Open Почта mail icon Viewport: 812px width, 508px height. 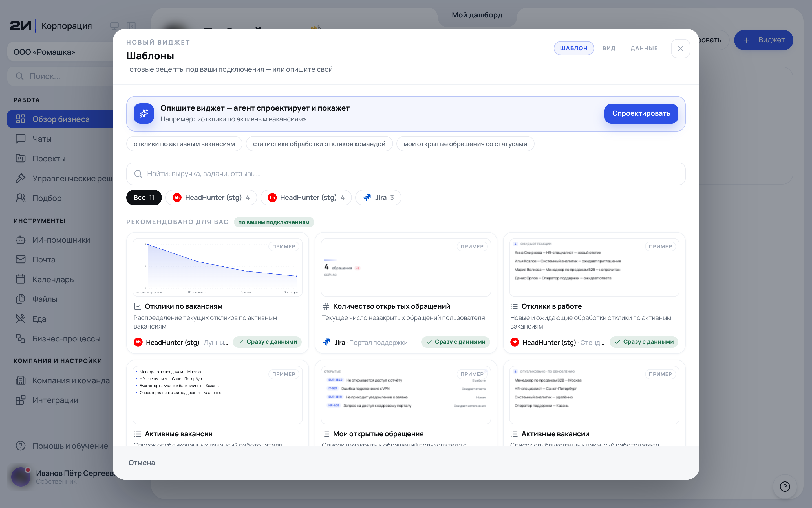click(21, 259)
